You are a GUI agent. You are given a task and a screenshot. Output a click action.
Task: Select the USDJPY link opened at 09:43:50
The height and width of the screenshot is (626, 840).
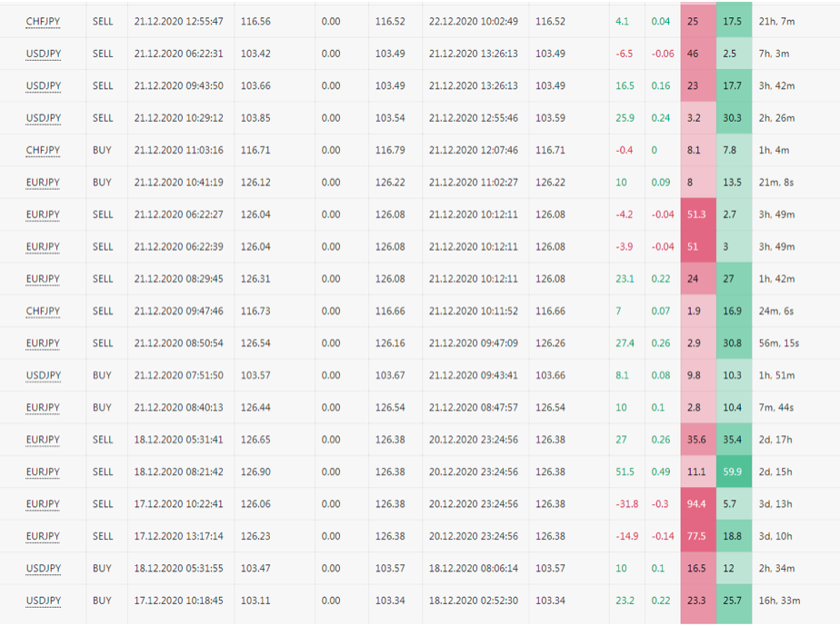43,85
